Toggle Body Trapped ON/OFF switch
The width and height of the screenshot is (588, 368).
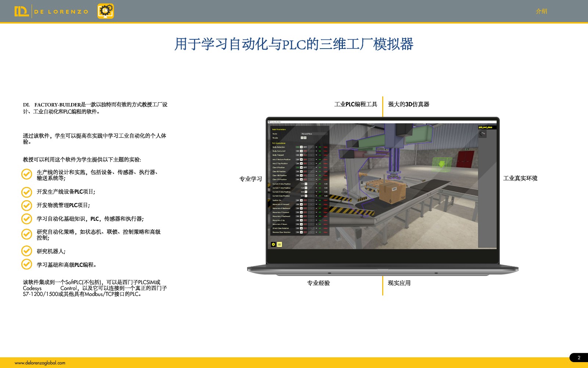pyautogui.click(x=301, y=155)
